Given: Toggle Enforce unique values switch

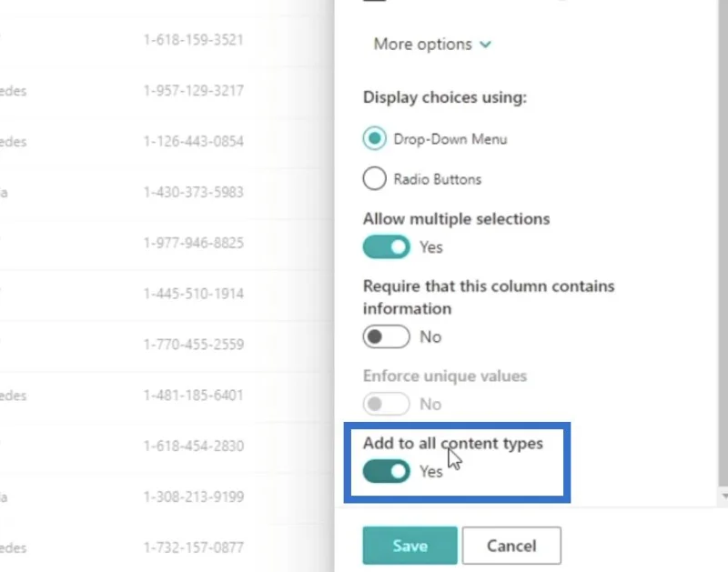Looking at the screenshot, I should [x=386, y=404].
